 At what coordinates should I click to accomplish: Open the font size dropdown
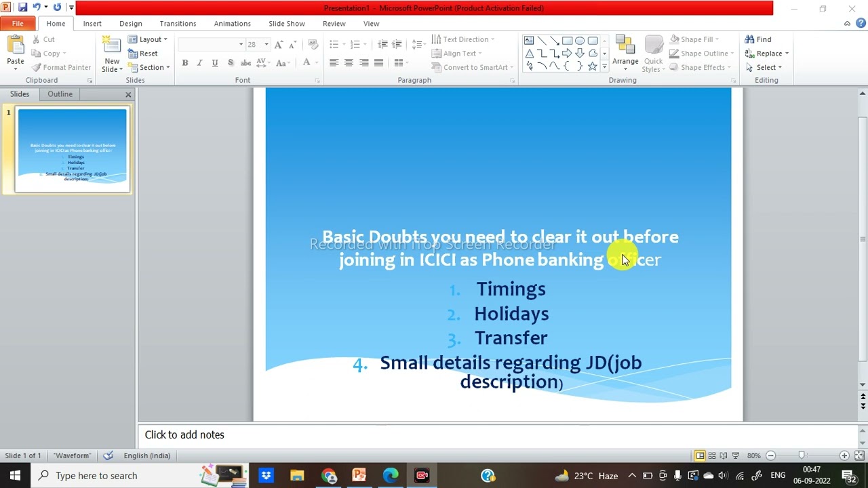(266, 45)
